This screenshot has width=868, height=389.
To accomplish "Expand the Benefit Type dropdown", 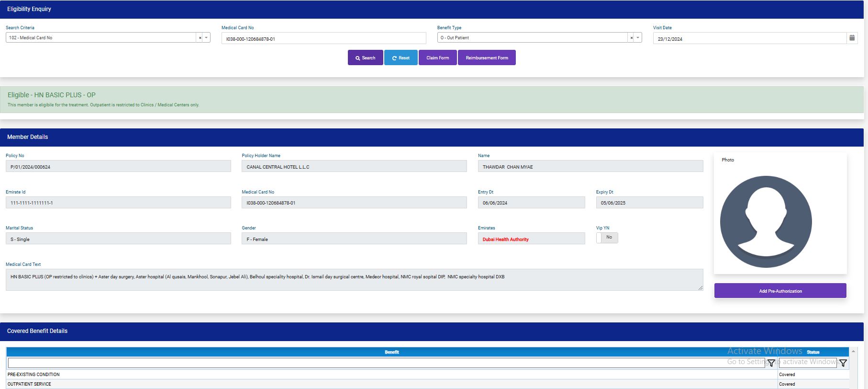I will (637, 38).
